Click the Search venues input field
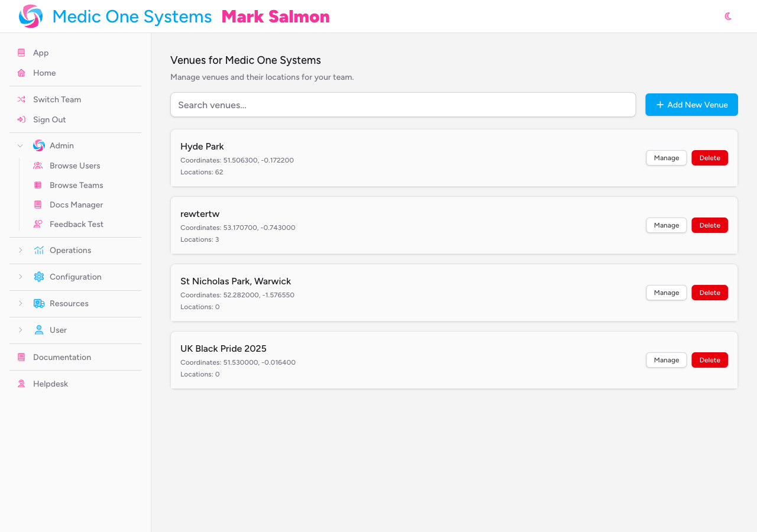Screen dimensions: 757x532 point(403,105)
